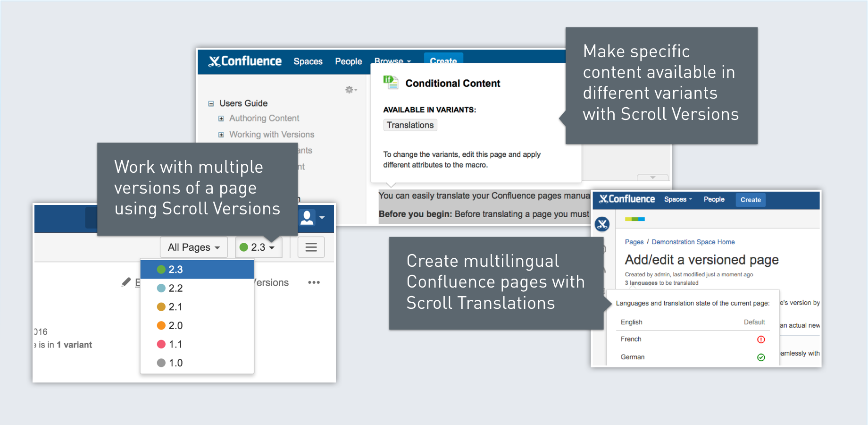This screenshot has height=425, width=868.
Task: Click the Create button in right window
Action: [751, 200]
